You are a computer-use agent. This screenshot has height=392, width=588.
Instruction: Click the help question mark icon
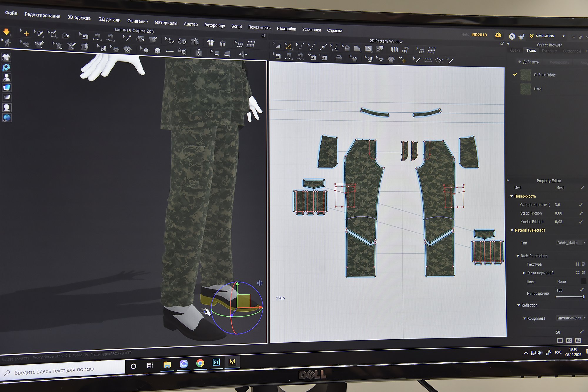click(512, 36)
